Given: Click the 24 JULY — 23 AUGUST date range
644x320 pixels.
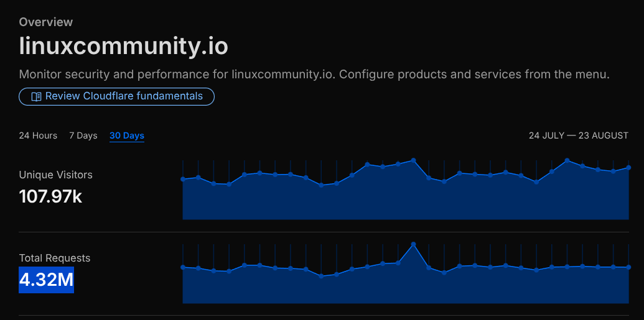Looking at the screenshot, I should pos(578,135).
